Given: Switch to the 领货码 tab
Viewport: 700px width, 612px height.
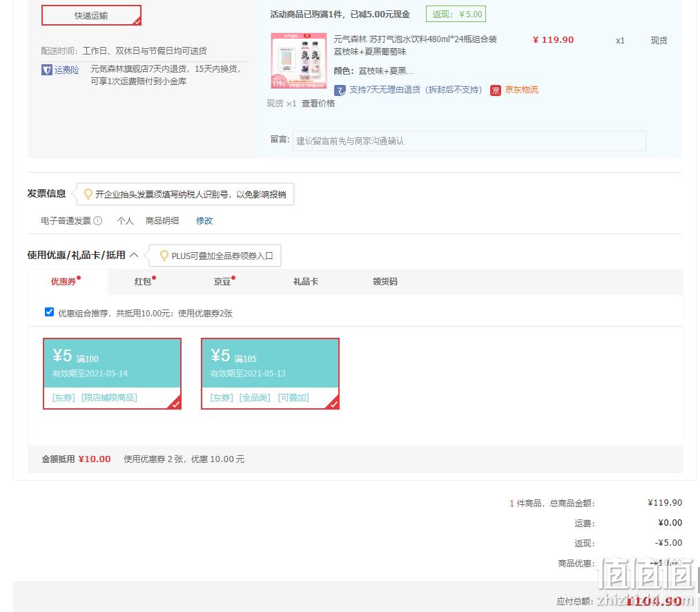Looking at the screenshot, I should pos(385,281).
